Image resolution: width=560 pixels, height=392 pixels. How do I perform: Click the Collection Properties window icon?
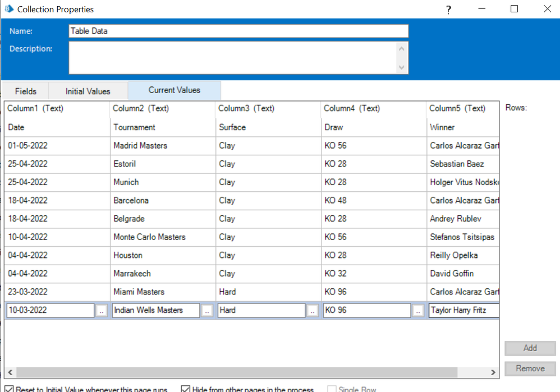9,9
